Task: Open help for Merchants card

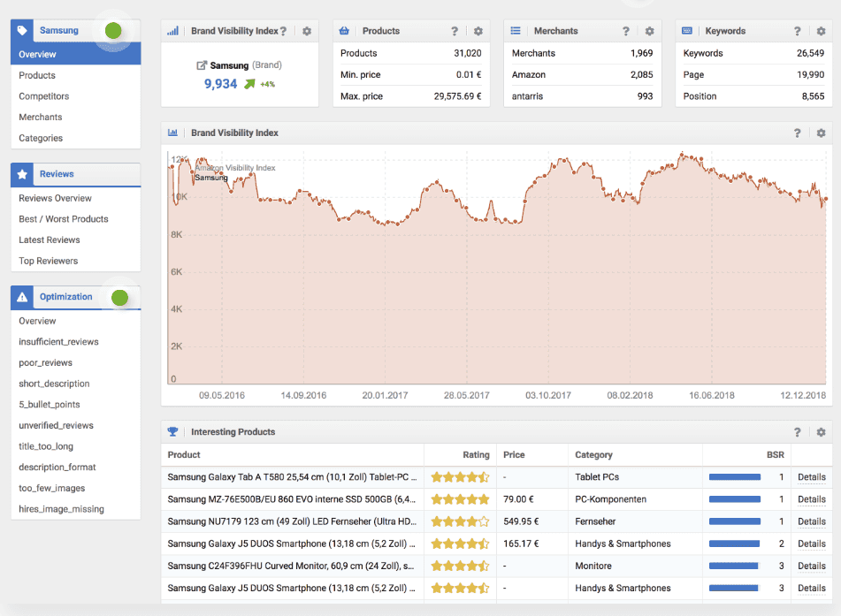Action: [x=626, y=31]
